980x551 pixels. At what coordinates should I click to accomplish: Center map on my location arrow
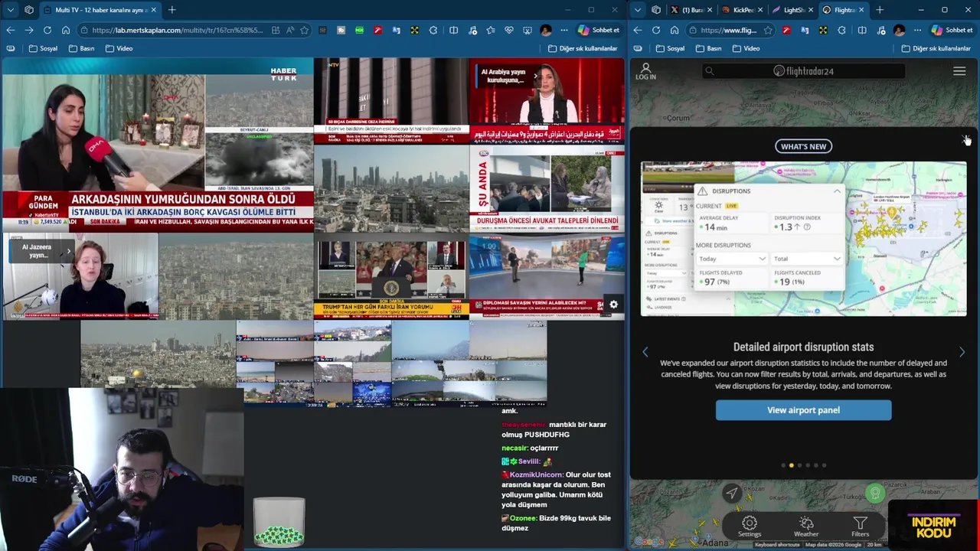tap(733, 494)
